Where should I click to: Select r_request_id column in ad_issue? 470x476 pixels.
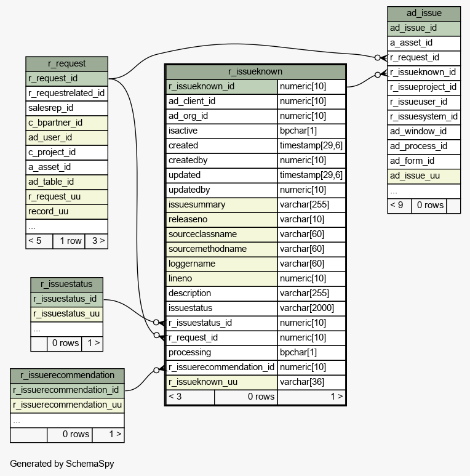click(424, 58)
